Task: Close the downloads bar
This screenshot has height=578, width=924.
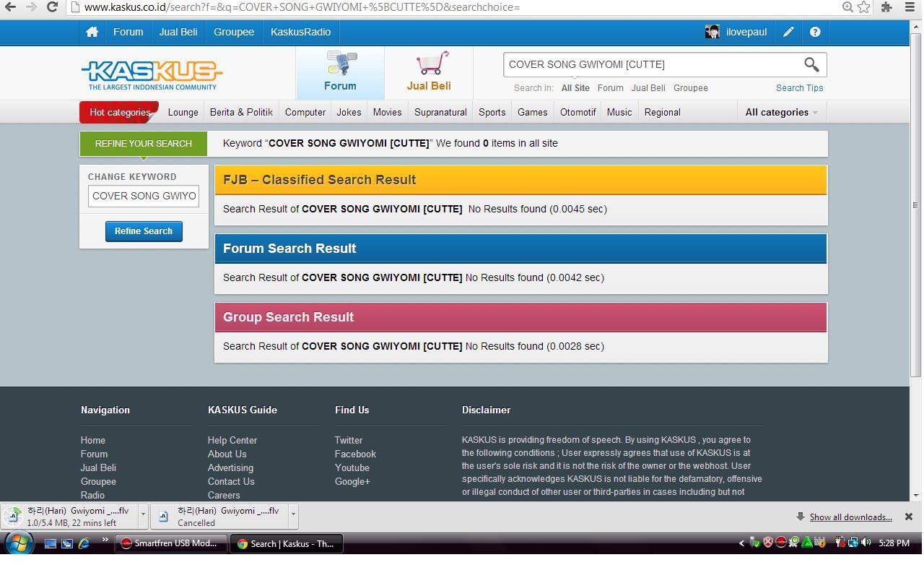Action: [909, 517]
